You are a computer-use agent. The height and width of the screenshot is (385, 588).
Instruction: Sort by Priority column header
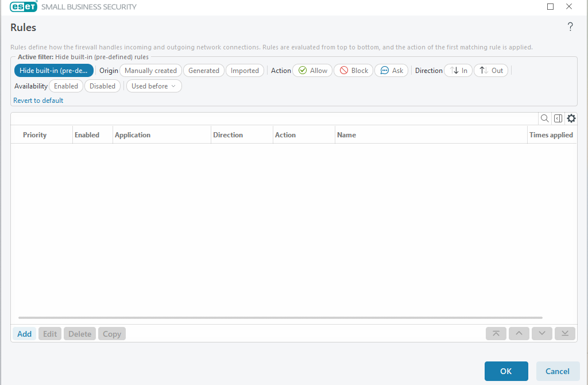coord(41,134)
